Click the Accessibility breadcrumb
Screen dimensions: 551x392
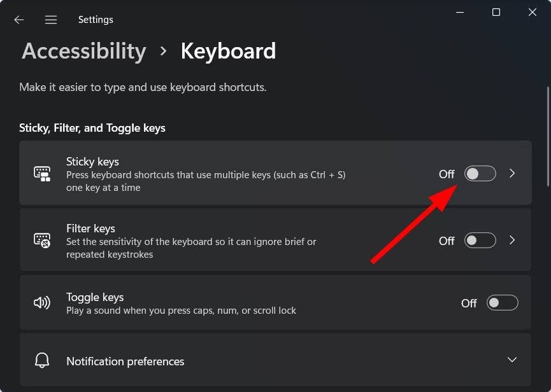(x=83, y=51)
